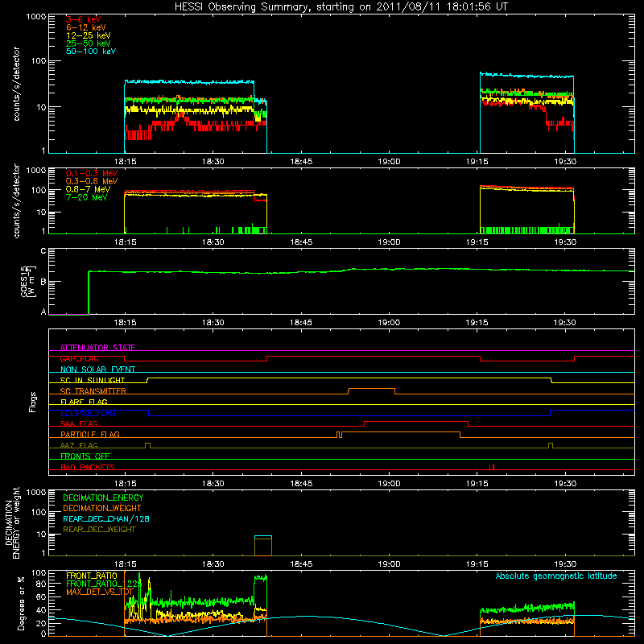Select the FRONTS_OFF flag label

pos(85,456)
